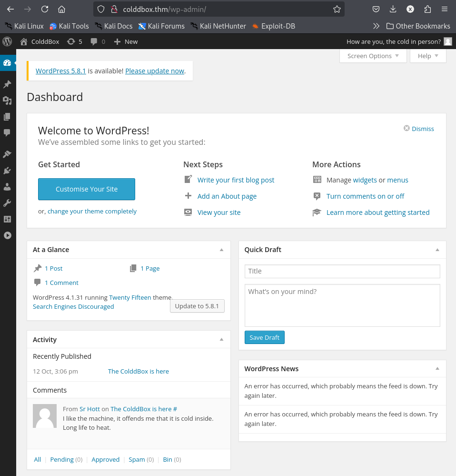Expand the Screen Options dropdown
The width and height of the screenshot is (456, 476).
click(373, 56)
